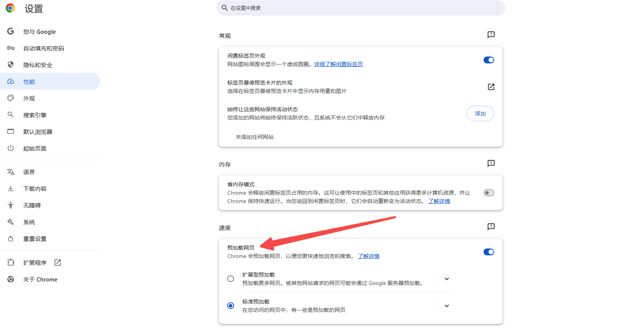
Task: Click the magnifier icon for 搜索引擎
Action: coord(11,115)
